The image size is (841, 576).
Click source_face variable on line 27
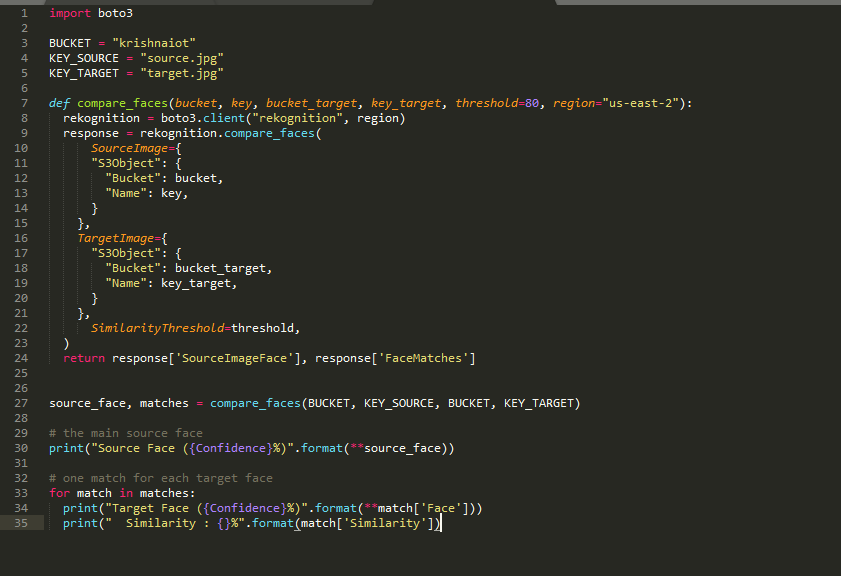coord(87,403)
